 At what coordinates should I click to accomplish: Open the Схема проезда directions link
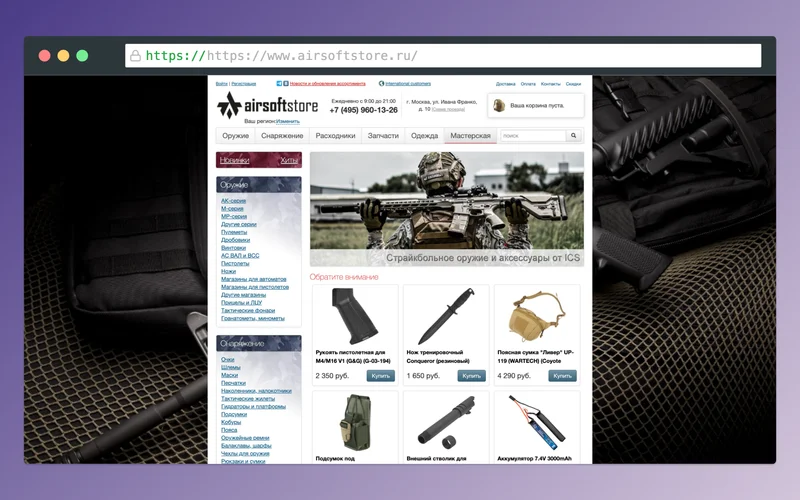coord(448,109)
